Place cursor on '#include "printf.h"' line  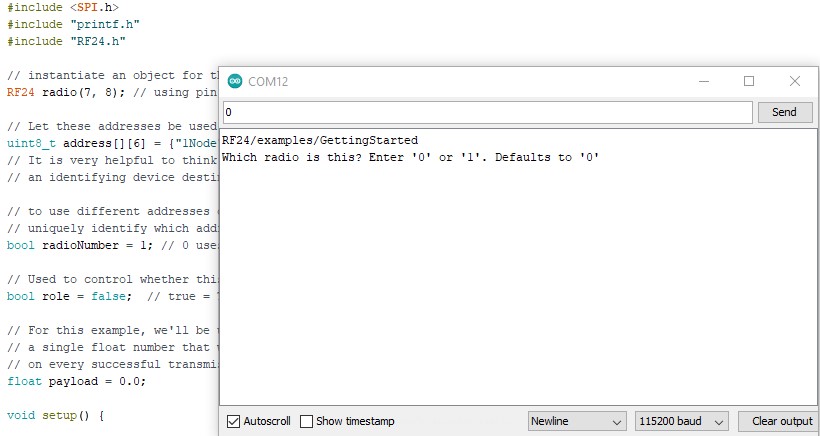(70, 24)
